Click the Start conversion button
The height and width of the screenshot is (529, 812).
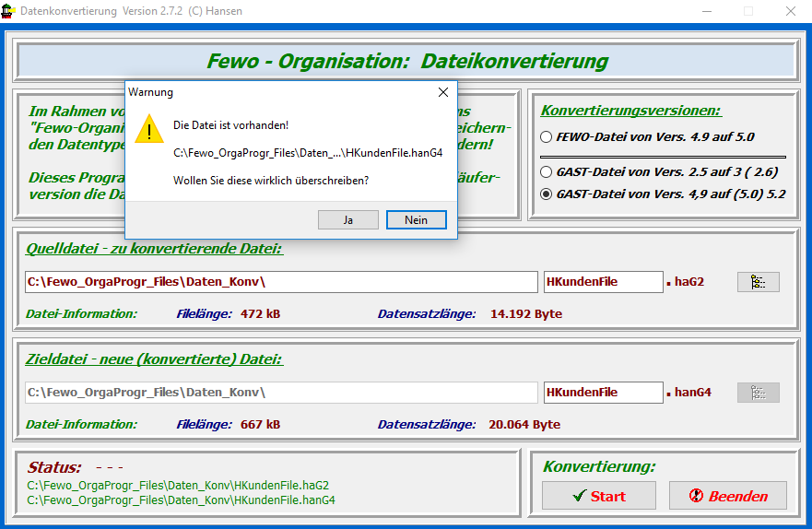pyautogui.click(x=598, y=496)
